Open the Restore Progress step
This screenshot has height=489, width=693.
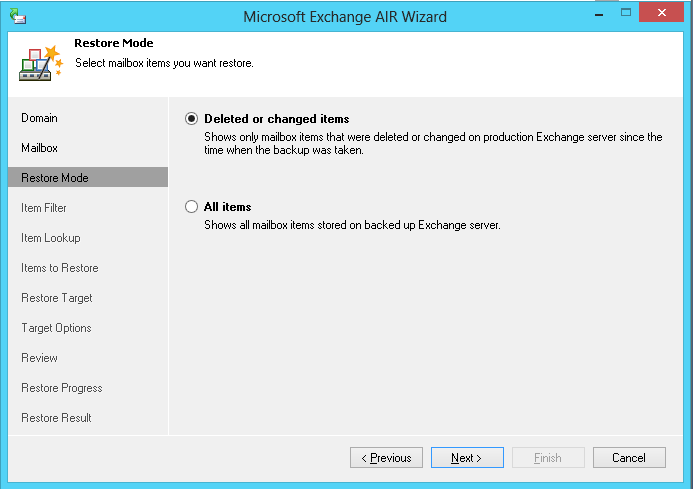62,388
